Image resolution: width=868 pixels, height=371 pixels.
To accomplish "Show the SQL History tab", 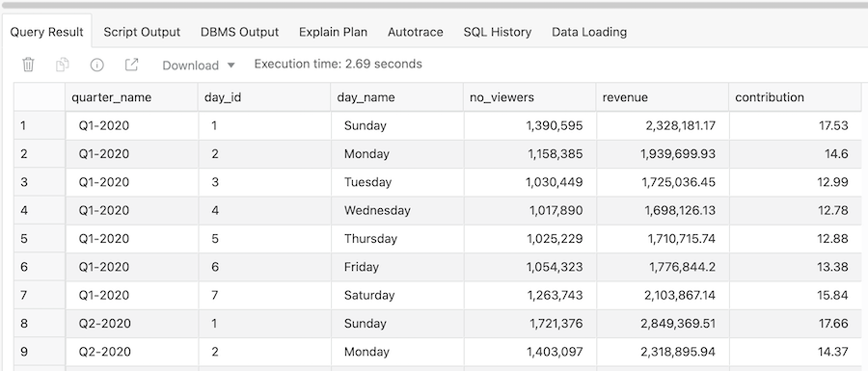I will click(x=498, y=32).
